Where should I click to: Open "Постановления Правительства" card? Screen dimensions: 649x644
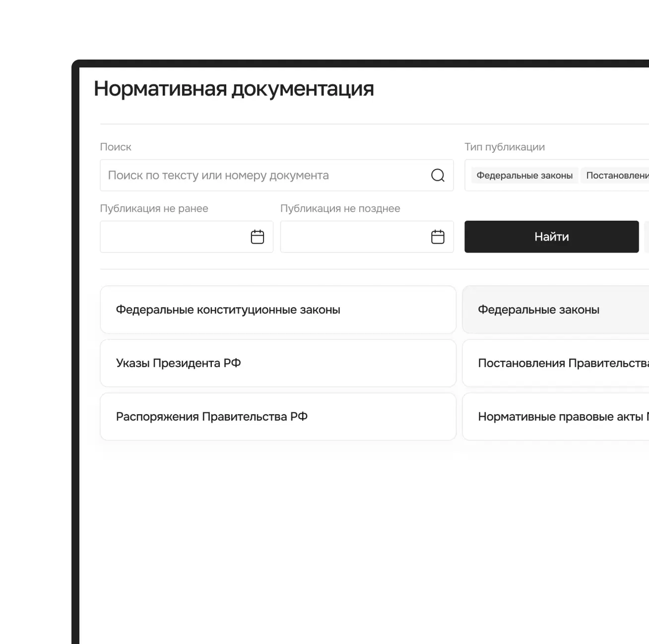point(556,363)
